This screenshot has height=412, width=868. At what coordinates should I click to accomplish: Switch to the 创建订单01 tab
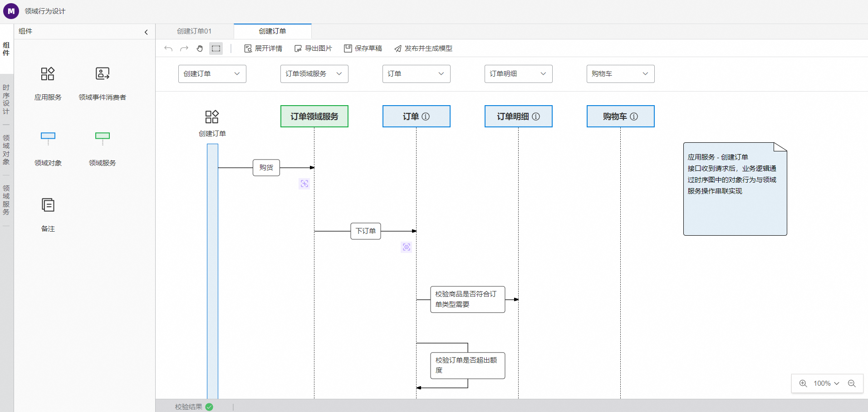click(x=194, y=31)
